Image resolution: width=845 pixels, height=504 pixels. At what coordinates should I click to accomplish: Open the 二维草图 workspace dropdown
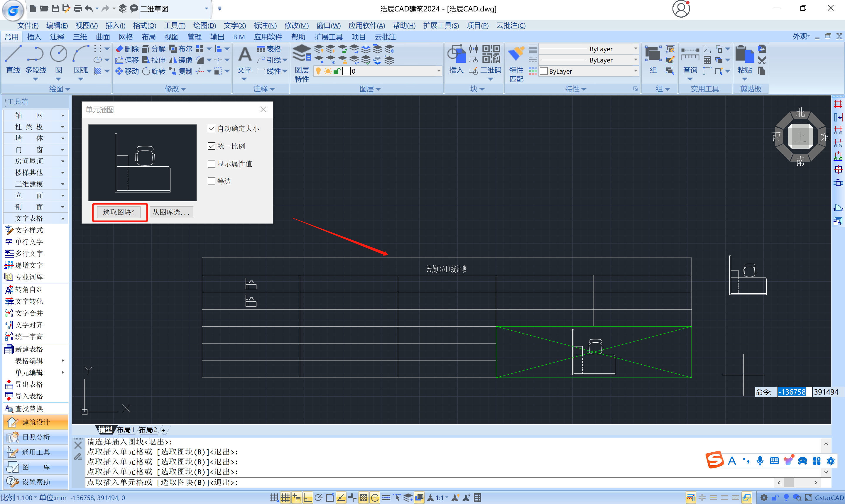coord(206,9)
